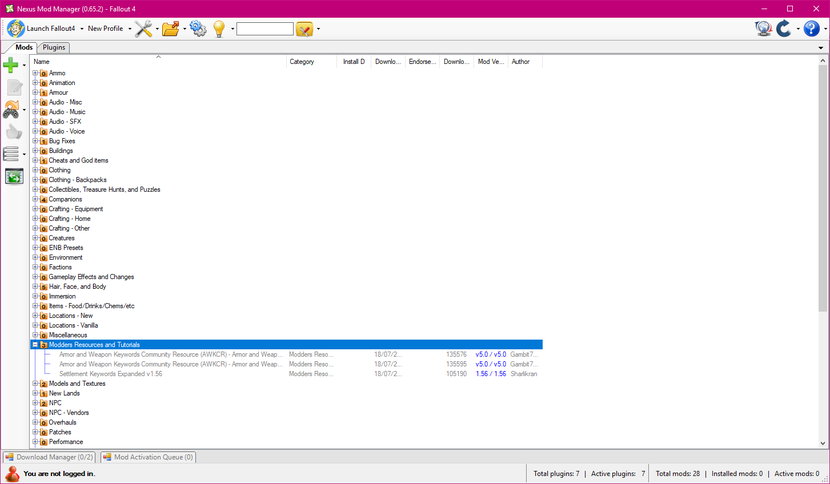Sort by the Category column header
830x484 pixels.
tap(311, 61)
